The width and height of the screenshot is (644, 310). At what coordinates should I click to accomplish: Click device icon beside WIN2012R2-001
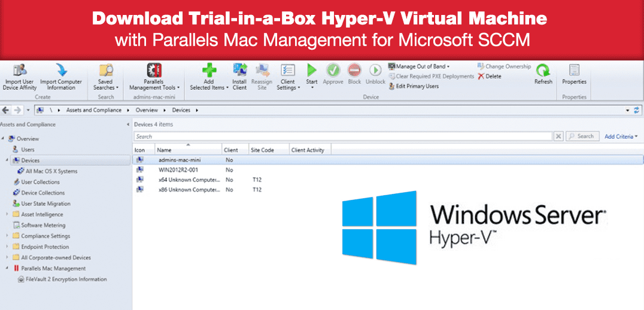[140, 169]
